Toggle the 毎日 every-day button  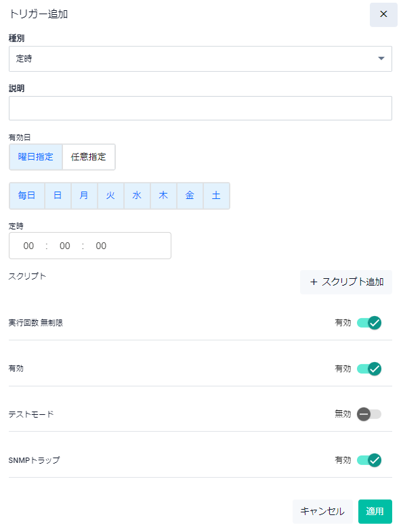pos(27,196)
